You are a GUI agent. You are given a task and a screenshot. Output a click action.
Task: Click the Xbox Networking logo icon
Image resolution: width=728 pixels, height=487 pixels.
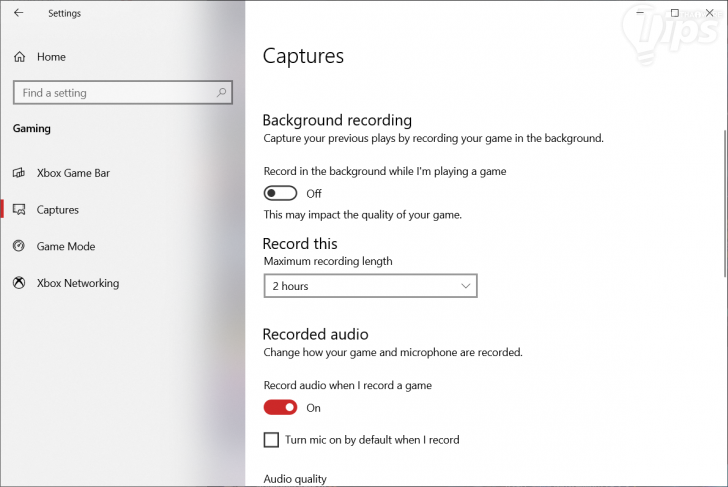tap(19, 283)
